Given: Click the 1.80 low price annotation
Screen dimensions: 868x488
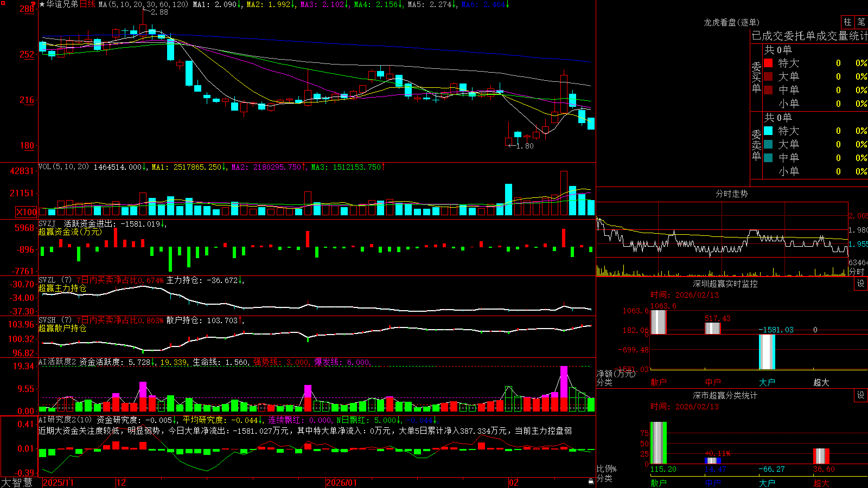Looking at the screenshot, I should (x=525, y=146).
